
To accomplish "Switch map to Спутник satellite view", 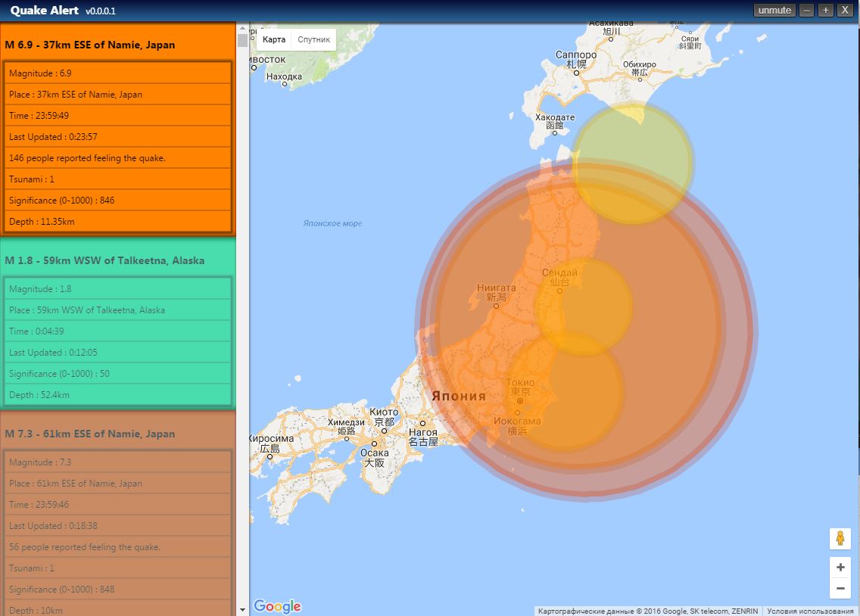I will [x=313, y=39].
